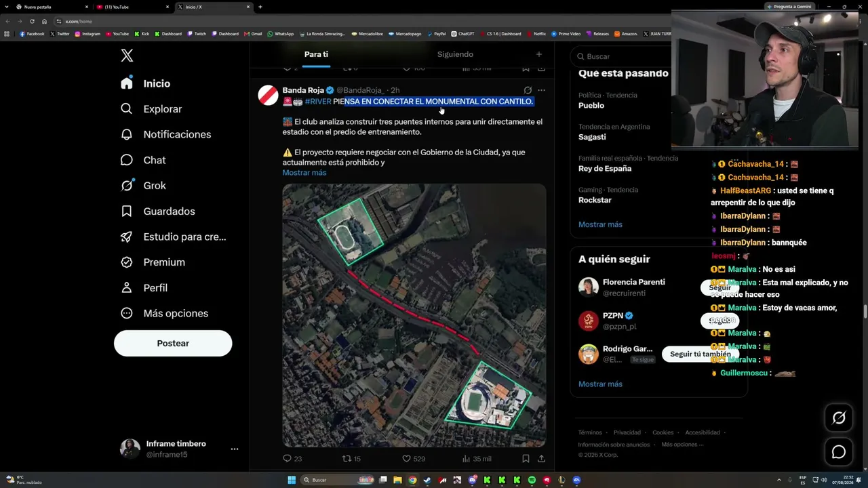The width and height of the screenshot is (868, 488).
Task: Click the Seguir tú también button
Action: [701, 354]
